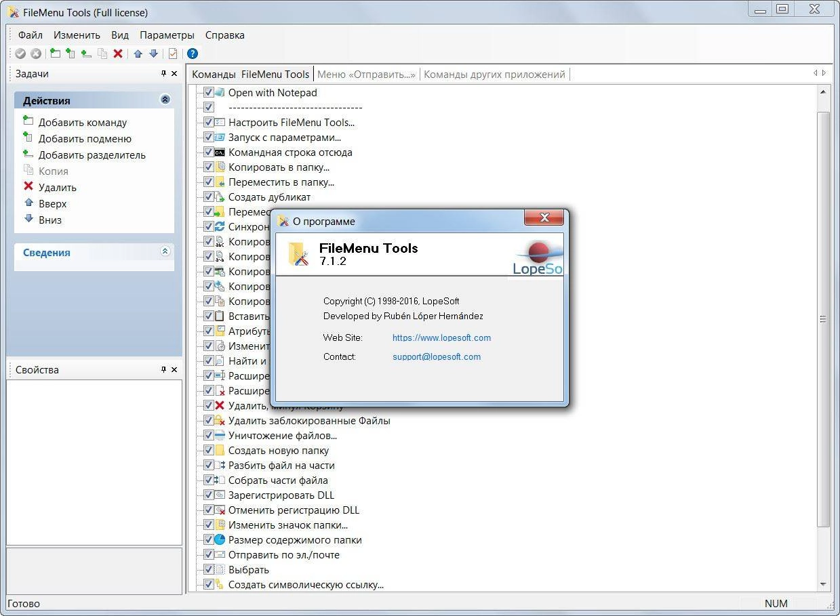Toggle the 'Копировать в папку...' checkbox
Screen dimensions: 840x616
(x=208, y=167)
